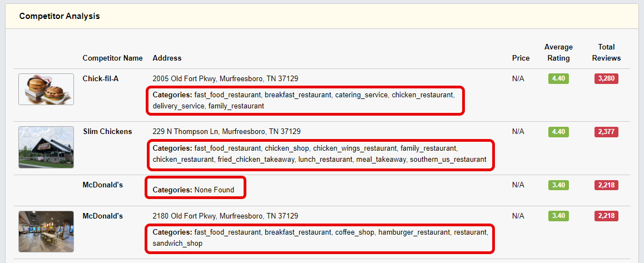Sort by Total Reviews column header
This screenshot has width=644, height=263.
(x=606, y=52)
